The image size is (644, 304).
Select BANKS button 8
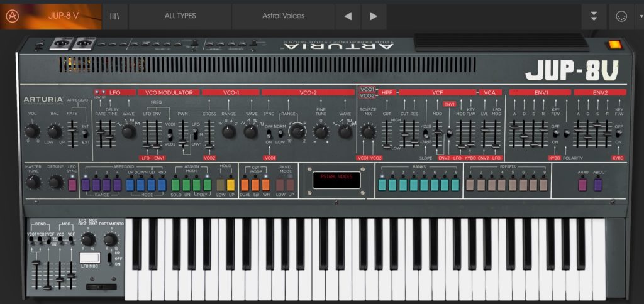(x=455, y=185)
